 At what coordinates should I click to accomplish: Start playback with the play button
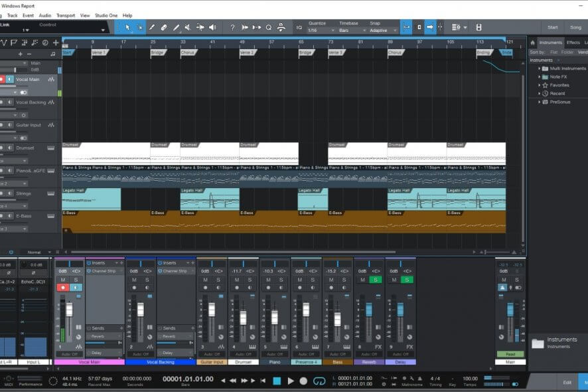(x=291, y=381)
